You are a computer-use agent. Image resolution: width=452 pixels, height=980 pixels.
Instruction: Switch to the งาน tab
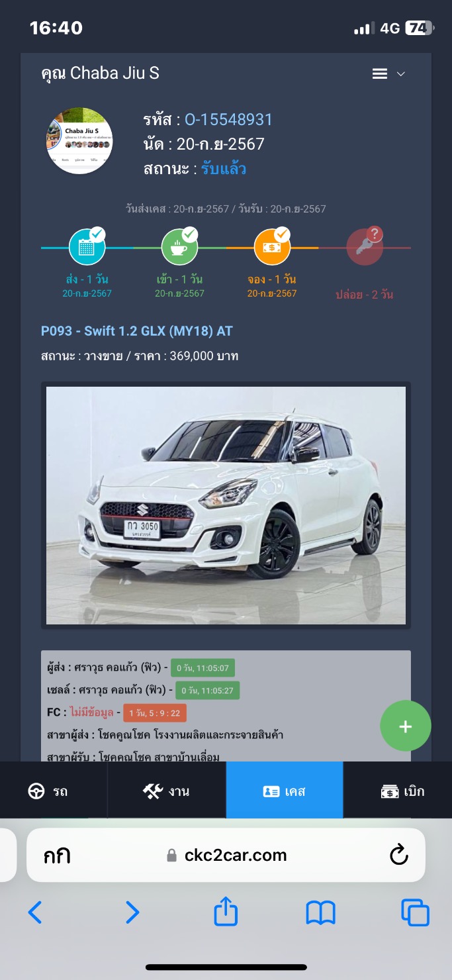pos(167,791)
